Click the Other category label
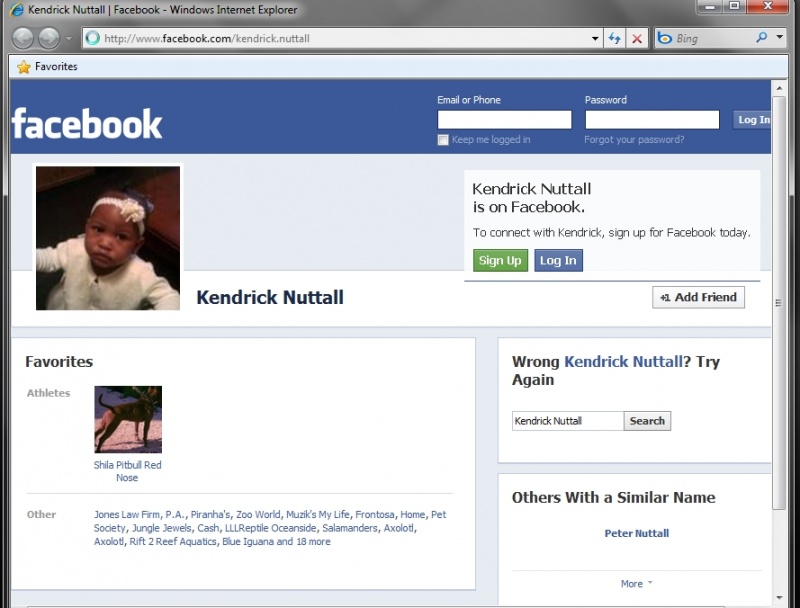800x608 pixels. coord(41,515)
